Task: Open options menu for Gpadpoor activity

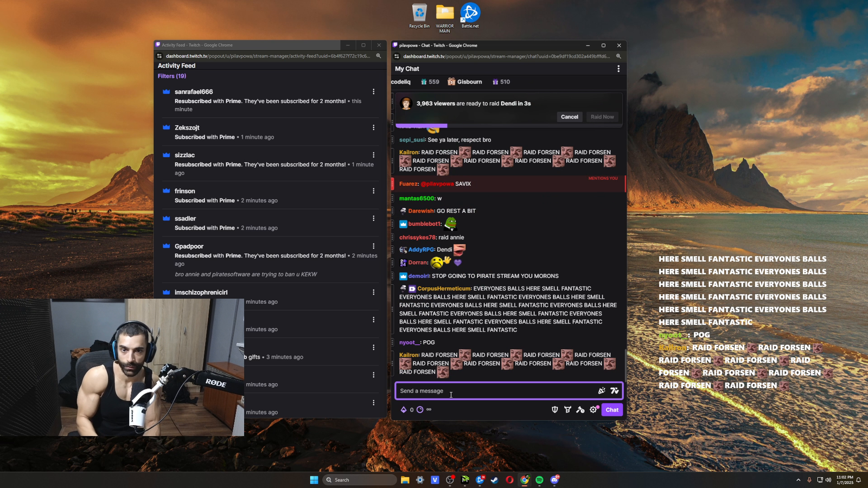Action: pyautogui.click(x=373, y=246)
